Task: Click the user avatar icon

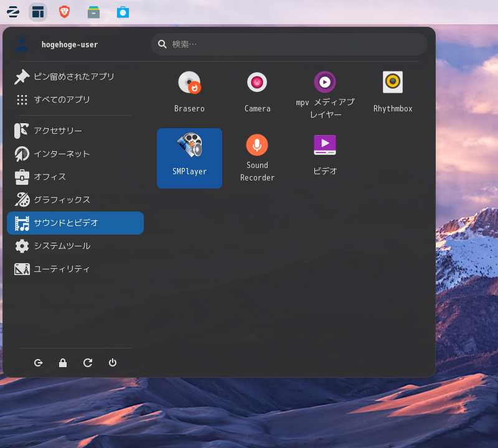Action: click(x=22, y=44)
